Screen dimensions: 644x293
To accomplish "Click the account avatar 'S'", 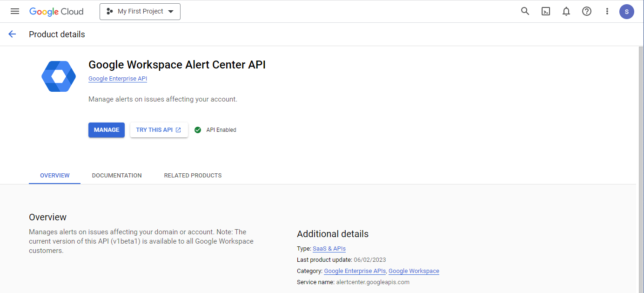I will [x=626, y=12].
